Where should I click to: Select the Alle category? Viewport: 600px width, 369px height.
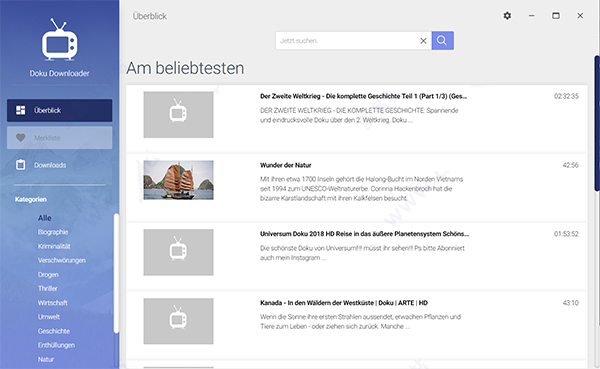(44, 218)
